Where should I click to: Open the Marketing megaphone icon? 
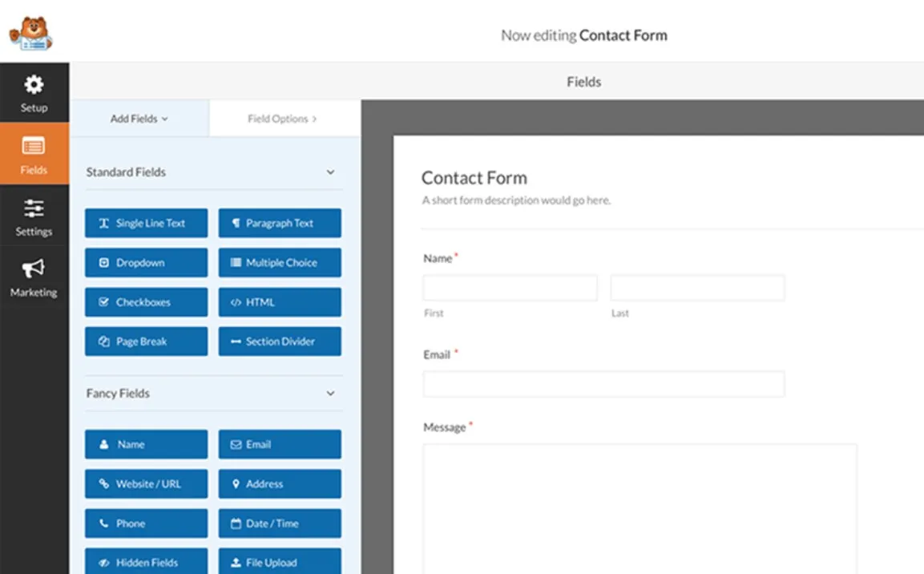pos(34,268)
